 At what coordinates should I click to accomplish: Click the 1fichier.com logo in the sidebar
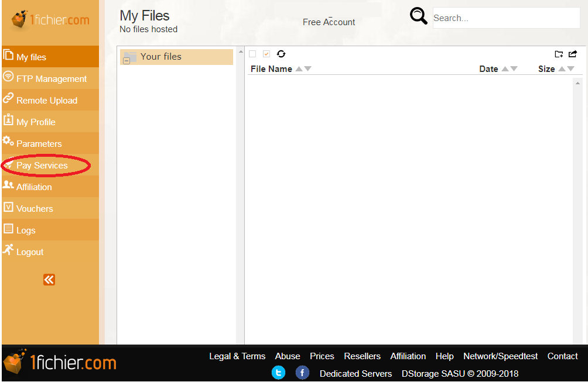point(50,19)
